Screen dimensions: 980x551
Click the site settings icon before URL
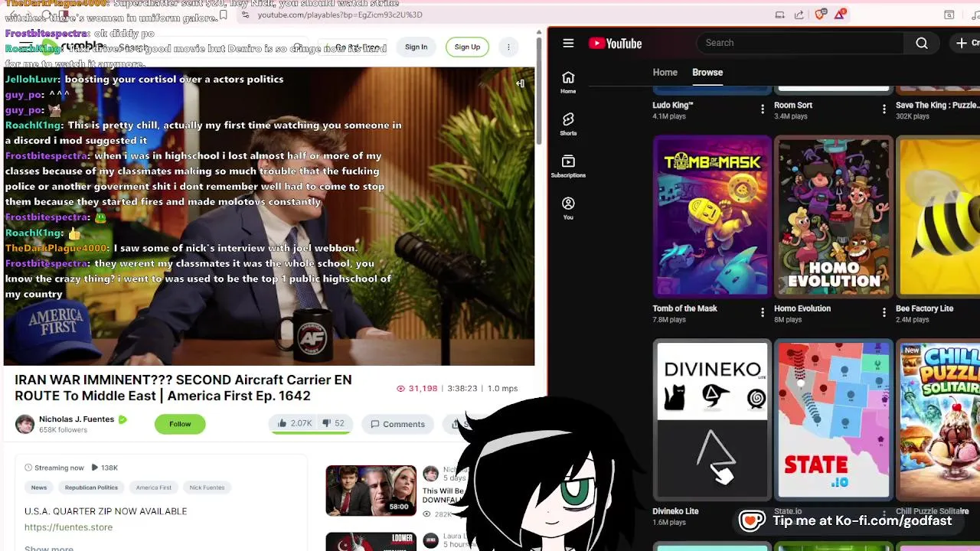[245, 15]
